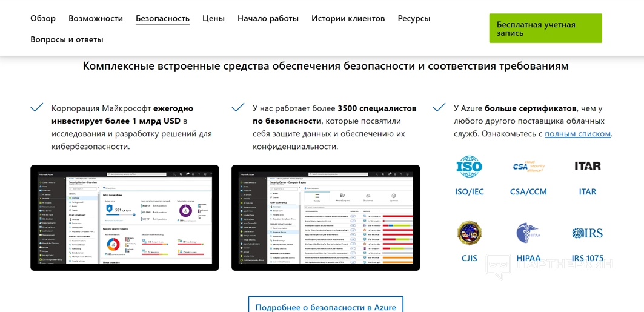The width and height of the screenshot is (644, 312).
Task: Open the CSA/CCM certificate label
Action: [529, 191]
